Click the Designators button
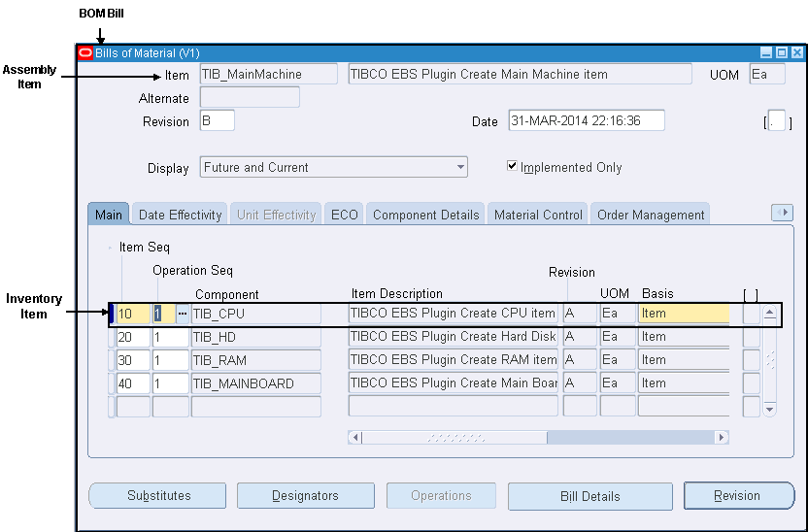This screenshot has height=532, width=808. pyautogui.click(x=306, y=495)
